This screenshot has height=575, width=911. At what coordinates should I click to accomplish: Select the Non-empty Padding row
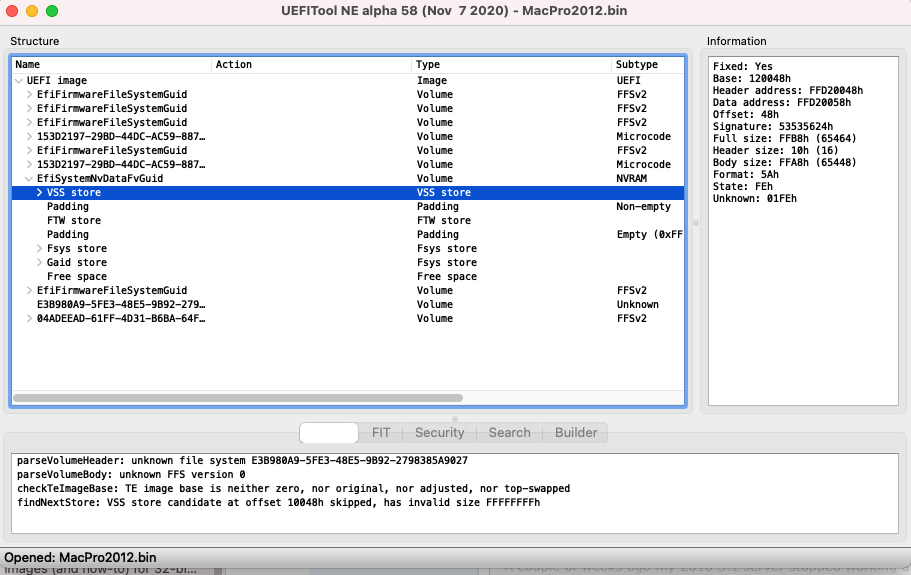pyautogui.click(x=348, y=207)
